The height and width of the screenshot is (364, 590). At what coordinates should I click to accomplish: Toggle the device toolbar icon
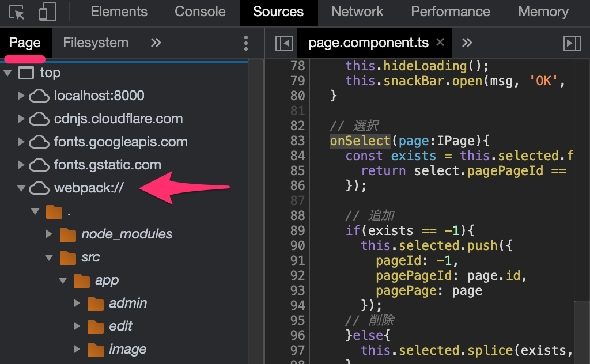(48, 12)
